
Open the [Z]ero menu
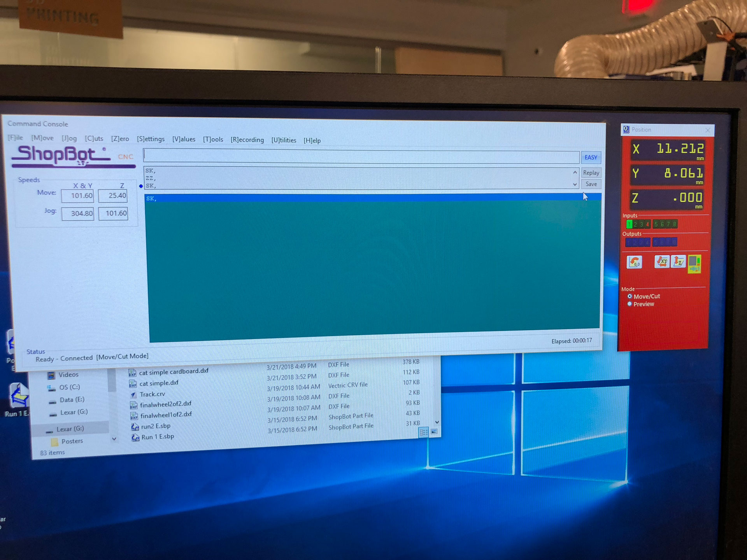click(120, 139)
